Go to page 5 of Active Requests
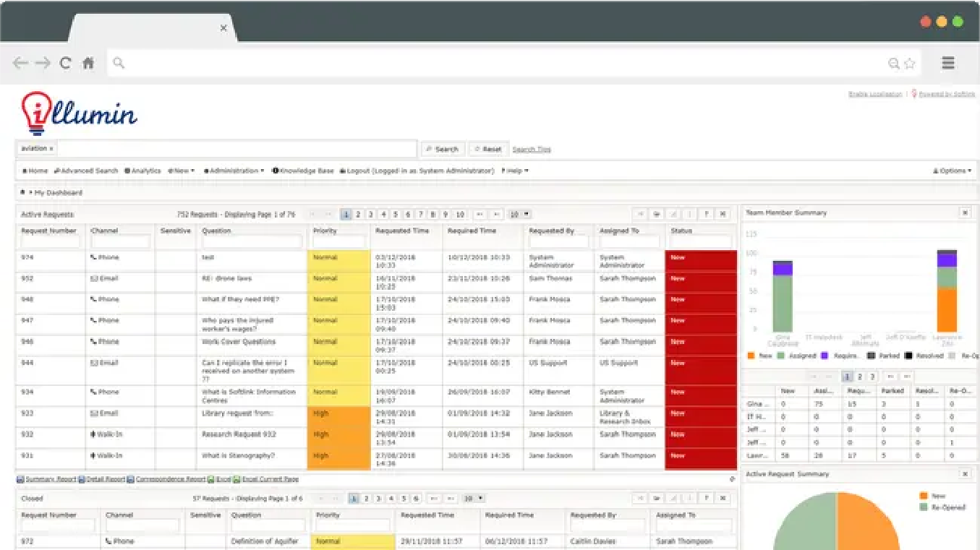 pos(395,214)
